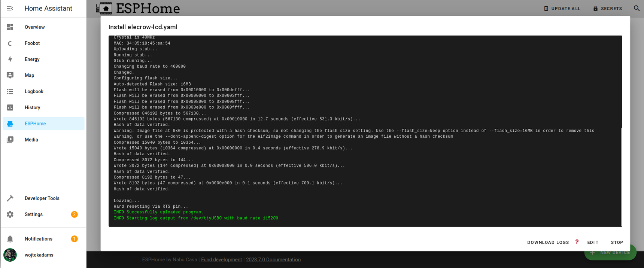This screenshot has height=268, width=644.
Task: Click the Foobot sidebar icon
Action: pyautogui.click(x=10, y=43)
